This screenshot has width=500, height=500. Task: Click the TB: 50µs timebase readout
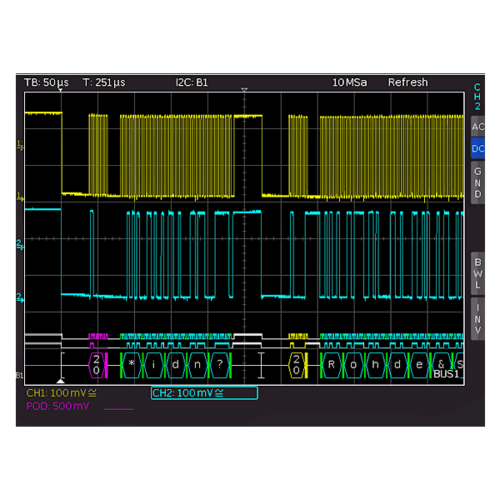click(x=46, y=82)
